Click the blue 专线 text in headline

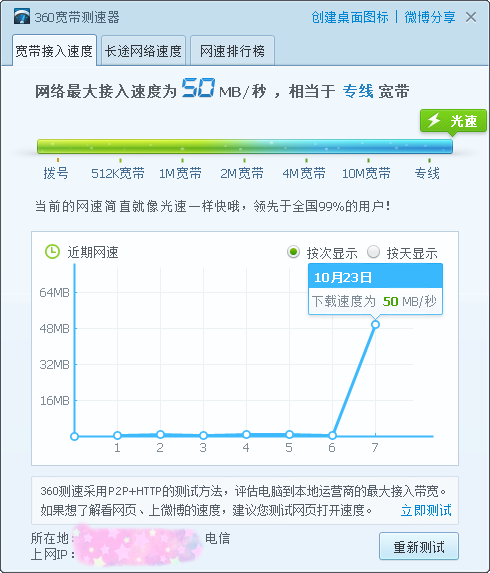point(358,91)
